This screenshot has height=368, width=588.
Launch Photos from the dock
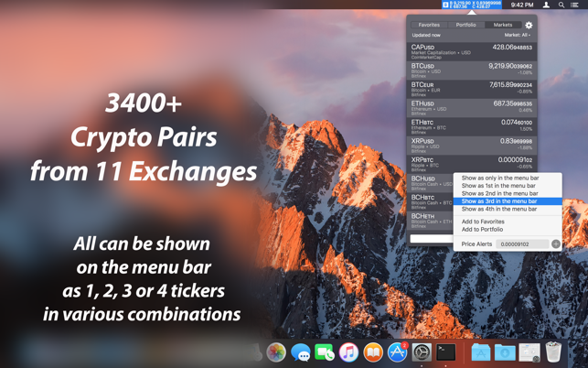[276, 352]
